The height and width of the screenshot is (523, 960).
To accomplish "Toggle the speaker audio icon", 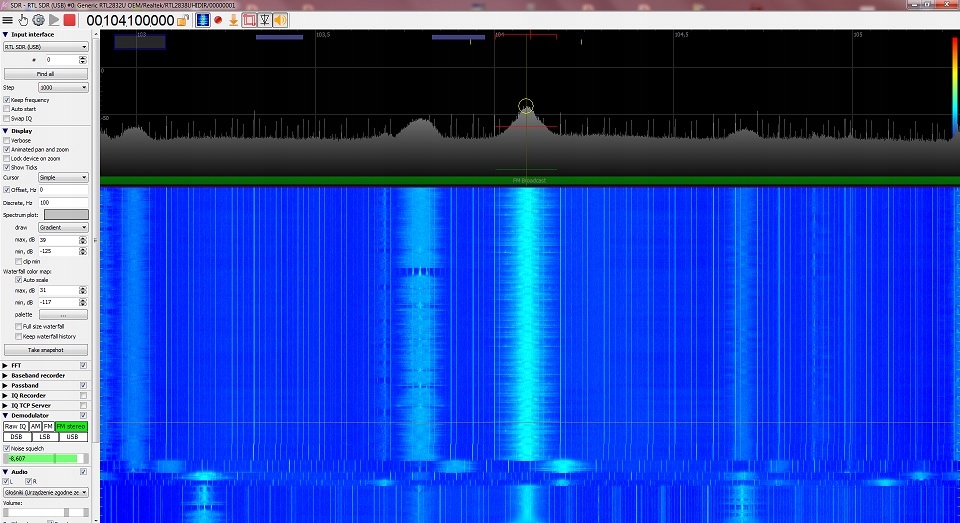I will 280,19.
